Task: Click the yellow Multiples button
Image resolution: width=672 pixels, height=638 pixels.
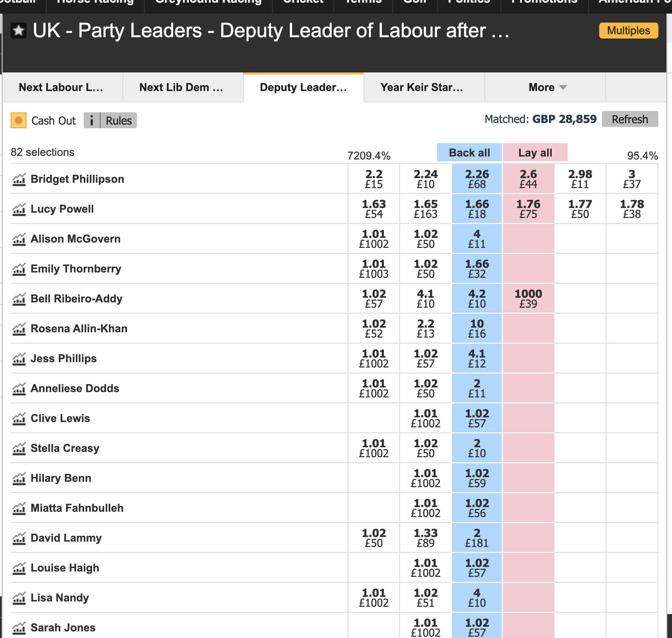Action: [628, 31]
